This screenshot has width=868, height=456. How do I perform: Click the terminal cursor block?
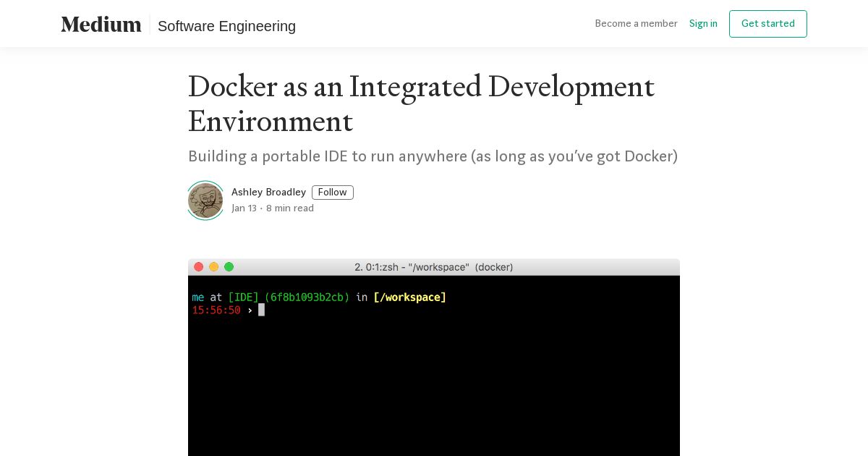click(262, 310)
